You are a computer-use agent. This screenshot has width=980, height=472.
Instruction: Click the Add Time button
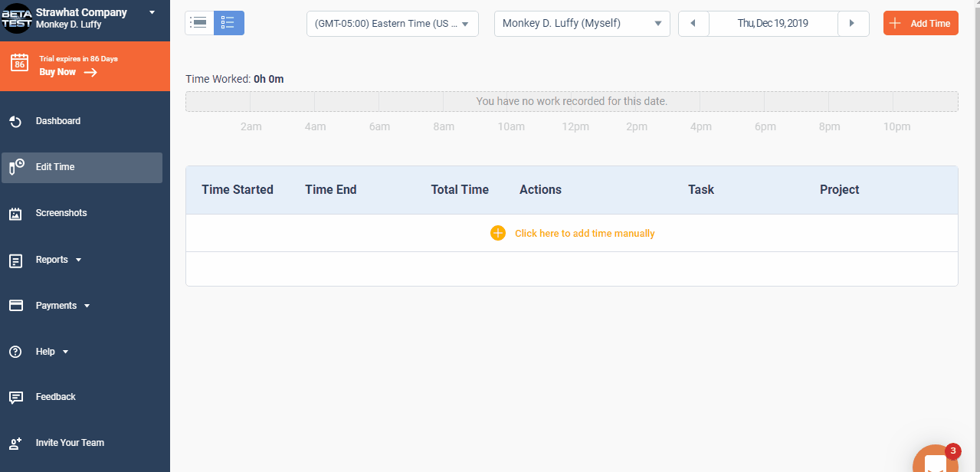(920, 23)
